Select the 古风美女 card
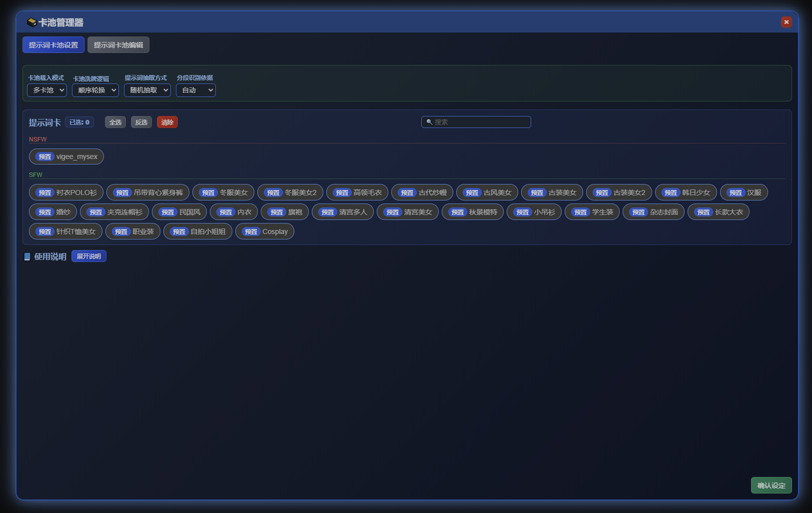The height and width of the screenshot is (513, 812). [x=487, y=192]
